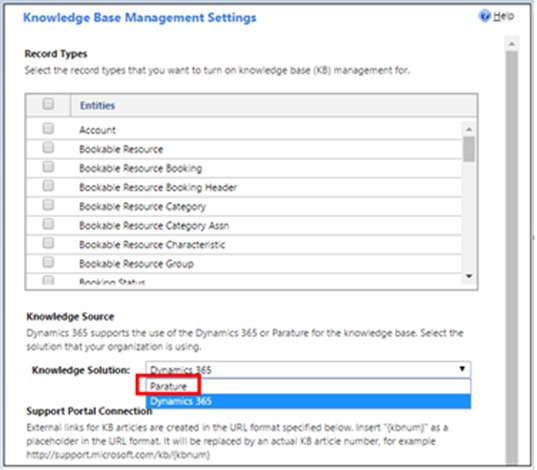Choose Dynamics 365 from the dropdown list

(x=308, y=401)
